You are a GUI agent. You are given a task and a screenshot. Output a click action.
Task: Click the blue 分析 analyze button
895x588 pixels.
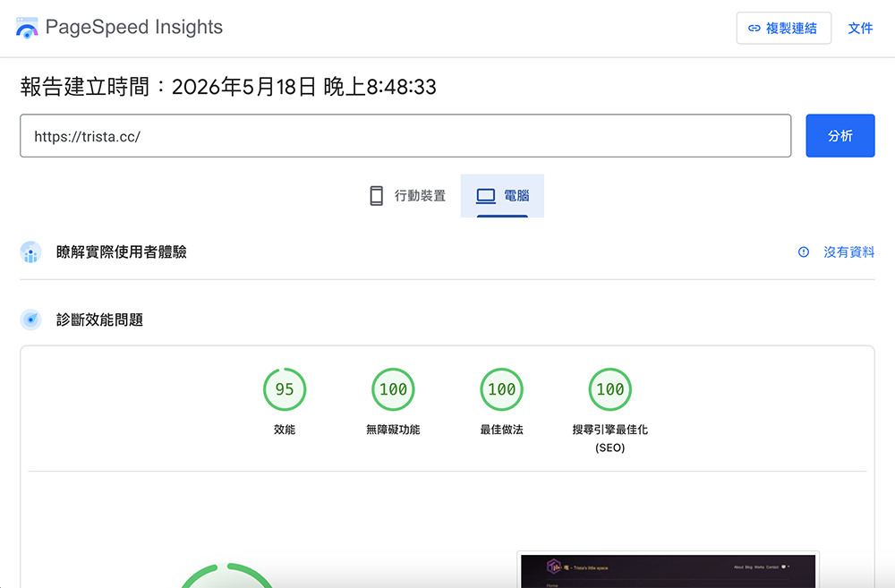pyautogui.click(x=840, y=136)
